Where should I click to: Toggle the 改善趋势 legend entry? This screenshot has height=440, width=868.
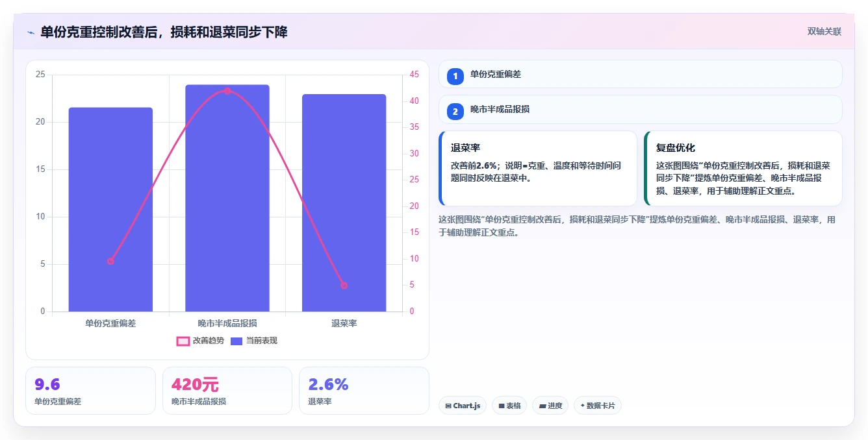click(200, 341)
